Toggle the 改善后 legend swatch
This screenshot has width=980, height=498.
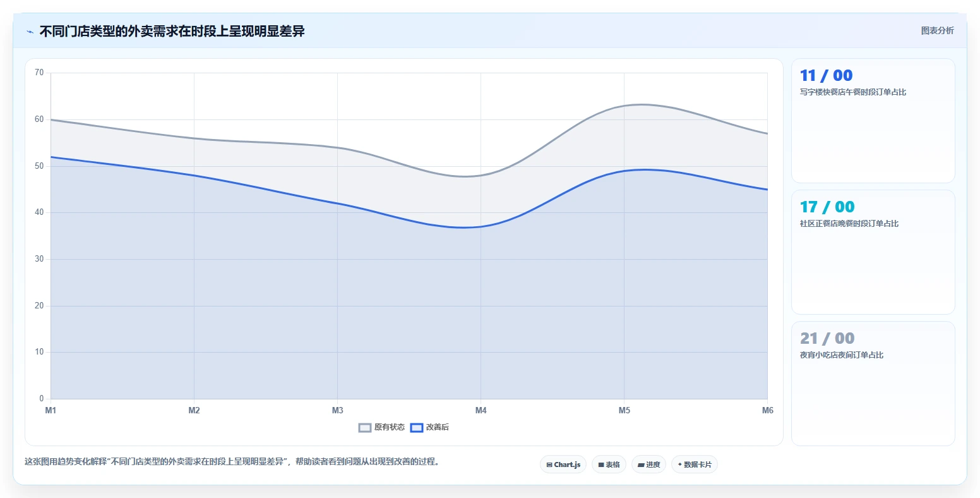pyautogui.click(x=417, y=428)
